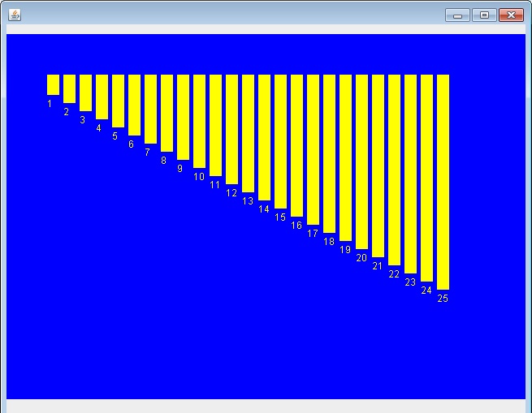Click the yellow bar labeled 25
Screen dimensions: 532x413
coord(443,182)
